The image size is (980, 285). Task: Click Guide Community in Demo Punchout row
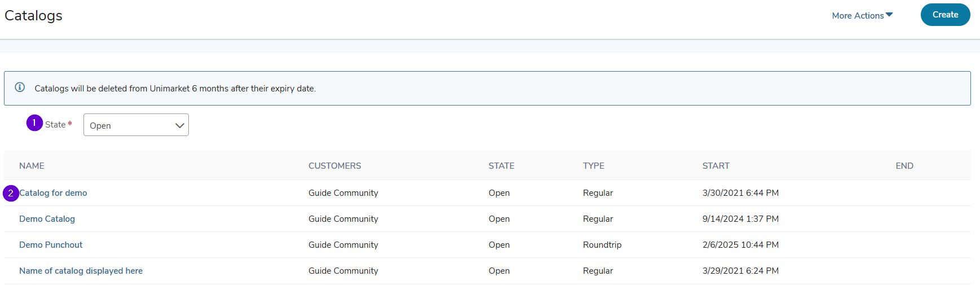pos(343,245)
